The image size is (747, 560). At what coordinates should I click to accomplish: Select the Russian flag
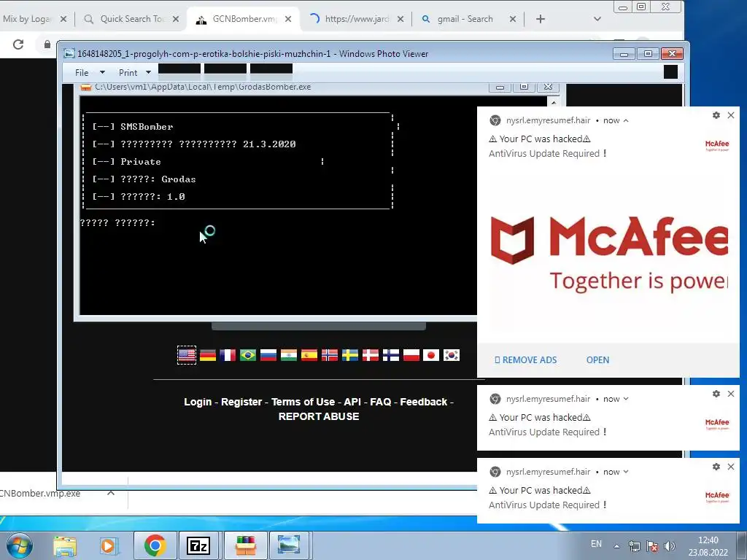click(x=268, y=355)
